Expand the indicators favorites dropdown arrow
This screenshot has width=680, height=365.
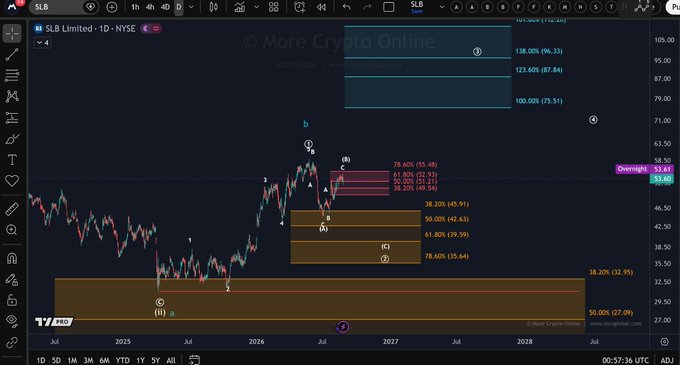(x=256, y=7)
